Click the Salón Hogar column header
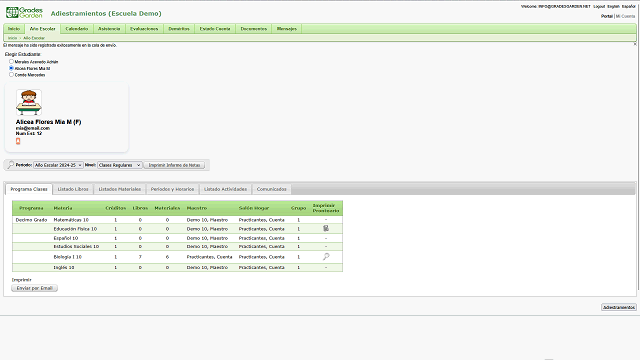Image resolution: width=640 pixels, height=360 pixels. coord(254,208)
